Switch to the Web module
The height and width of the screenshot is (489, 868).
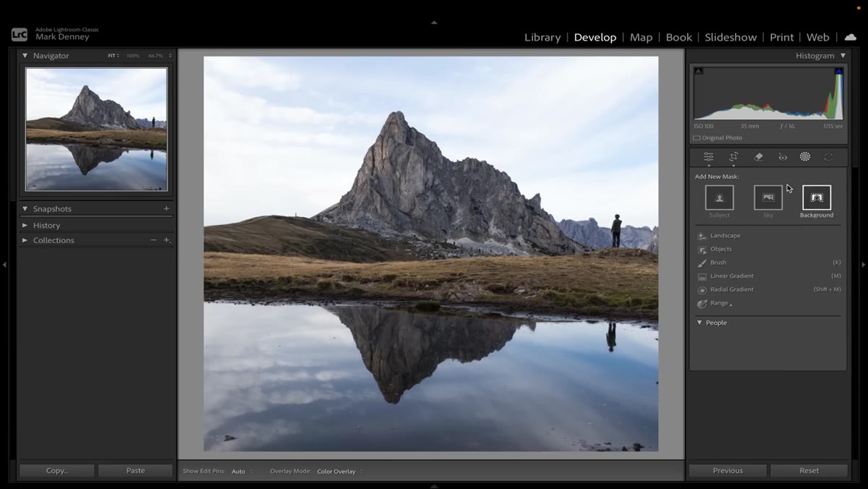(x=818, y=37)
